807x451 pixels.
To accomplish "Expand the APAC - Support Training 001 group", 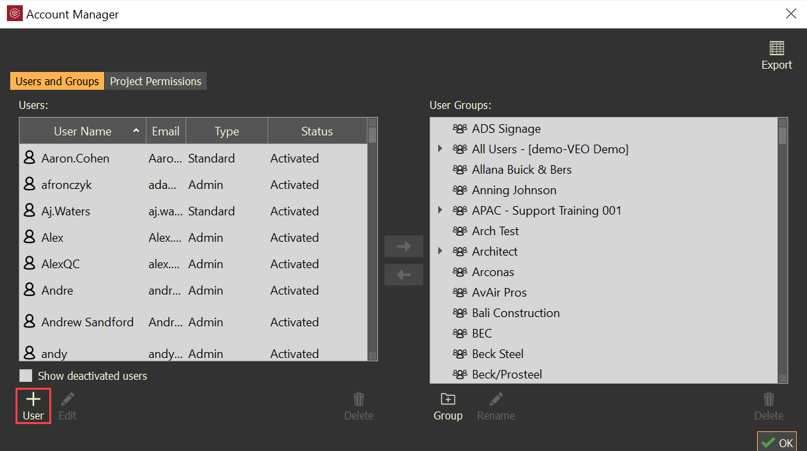I will click(x=440, y=210).
